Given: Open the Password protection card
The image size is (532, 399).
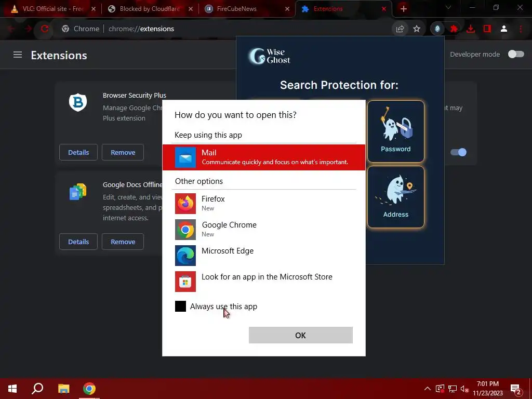Looking at the screenshot, I should click(395, 131).
